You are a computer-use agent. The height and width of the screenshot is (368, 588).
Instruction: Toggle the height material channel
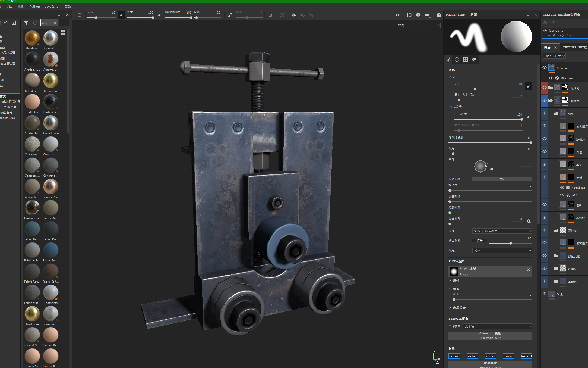pos(527,356)
